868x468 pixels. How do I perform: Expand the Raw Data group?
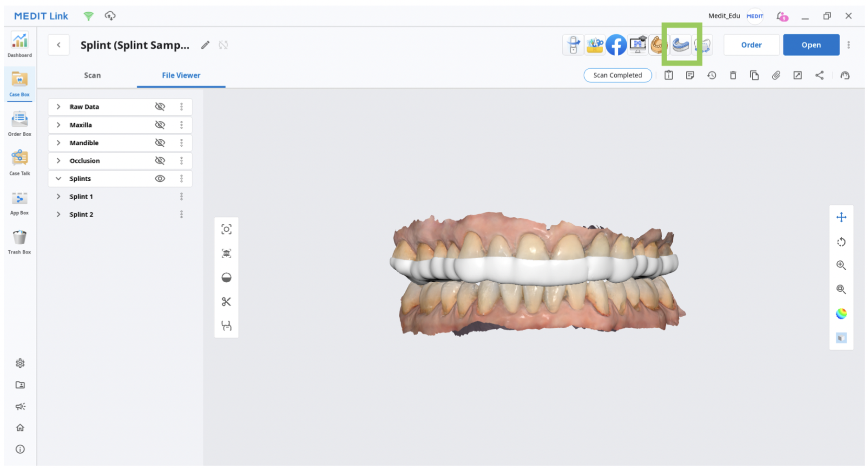coord(59,106)
